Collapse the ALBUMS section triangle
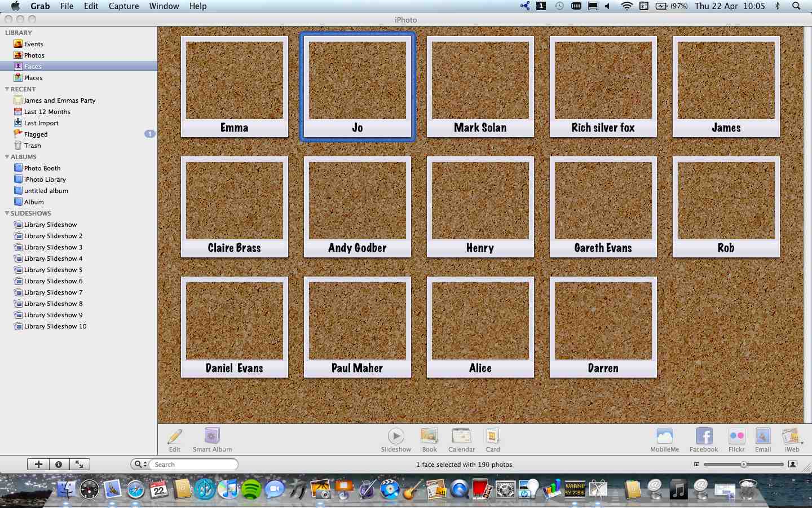The width and height of the screenshot is (812, 508). (7, 157)
